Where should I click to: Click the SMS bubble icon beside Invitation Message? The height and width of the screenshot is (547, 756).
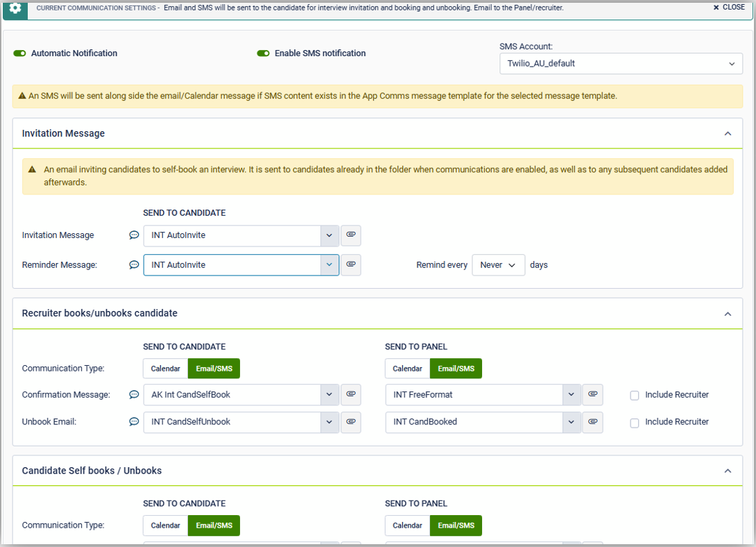coord(134,235)
